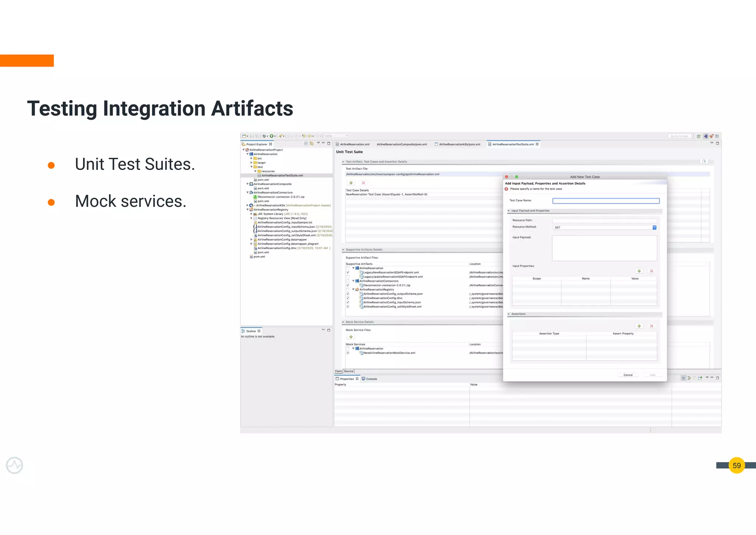The height and width of the screenshot is (535, 756).
Task: Toggle LegacyUpdateReservationSOAPEndpoint.xml checkbox
Action: (x=348, y=277)
